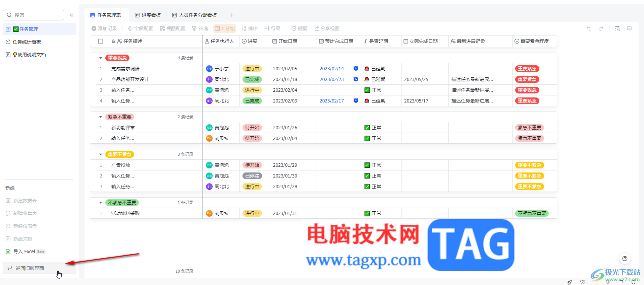
Task: Click 返回旧版界面 button
Action: pos(39,268)
